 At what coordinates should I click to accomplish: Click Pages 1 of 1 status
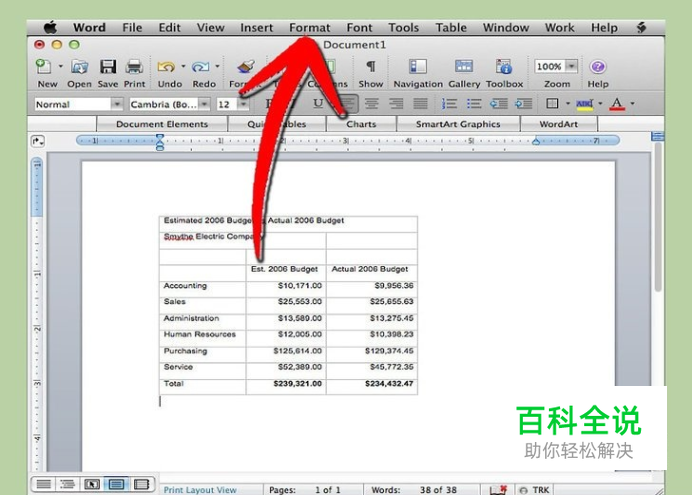click(305, 490)
